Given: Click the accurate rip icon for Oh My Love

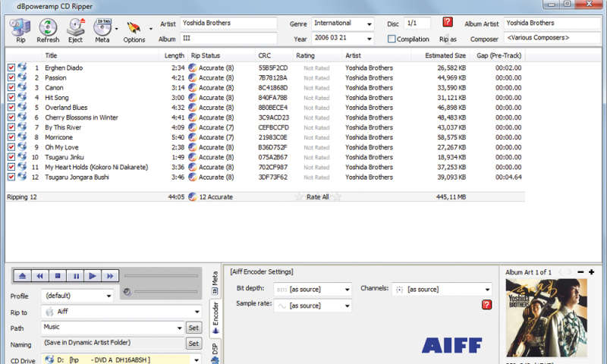Looking at the screenshot, I should [x=193, y=147].
